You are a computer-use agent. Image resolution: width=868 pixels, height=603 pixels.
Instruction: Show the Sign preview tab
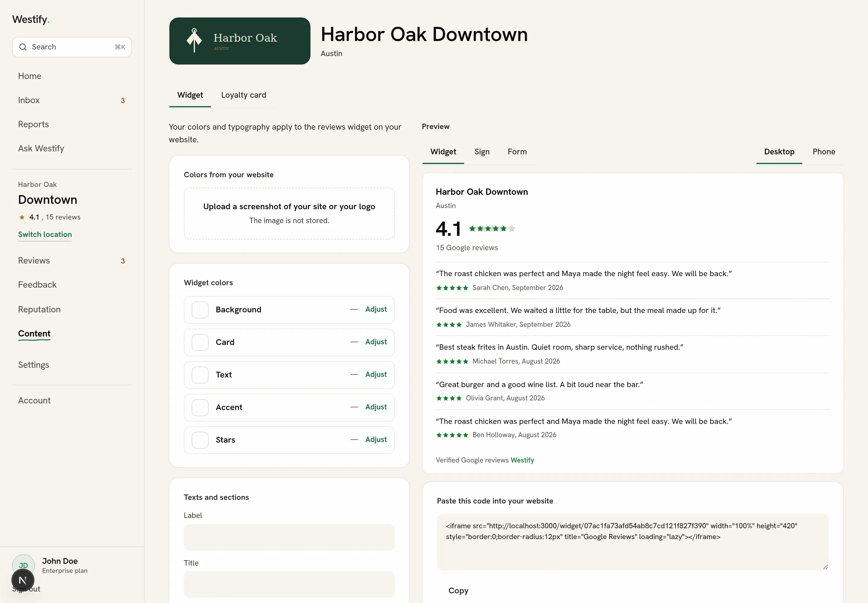click(x=482, y=152)
